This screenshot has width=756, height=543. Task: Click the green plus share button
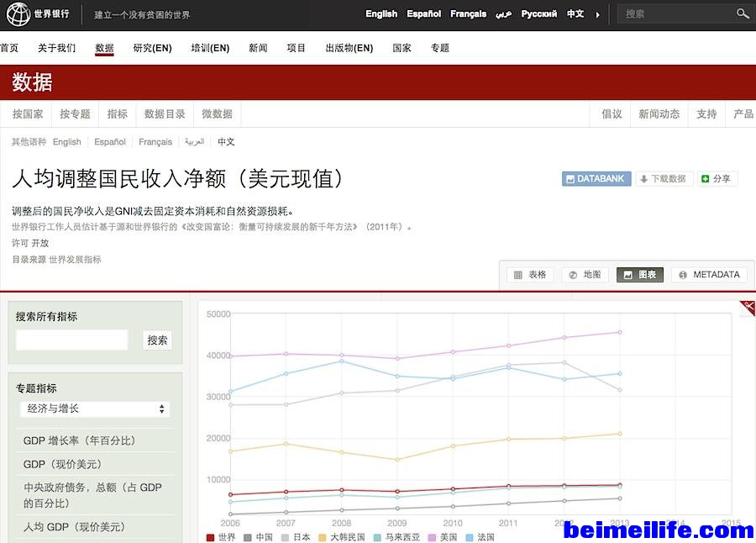click(x=717, y=179)
